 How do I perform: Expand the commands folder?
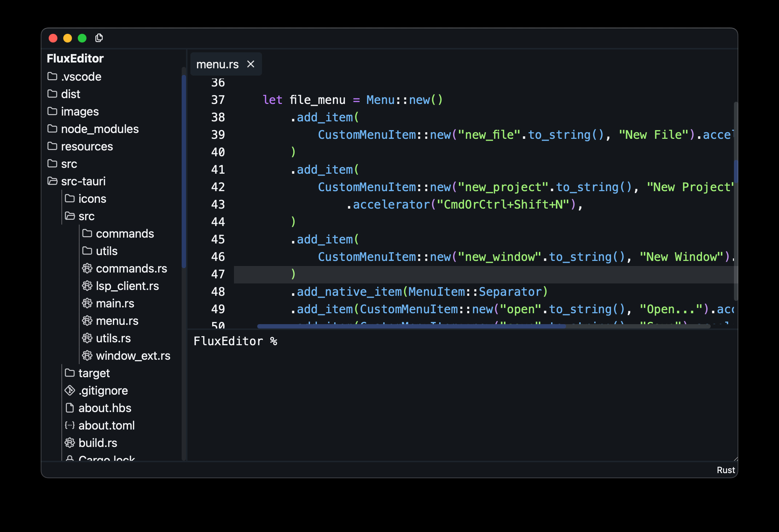[x=125, y=234]
